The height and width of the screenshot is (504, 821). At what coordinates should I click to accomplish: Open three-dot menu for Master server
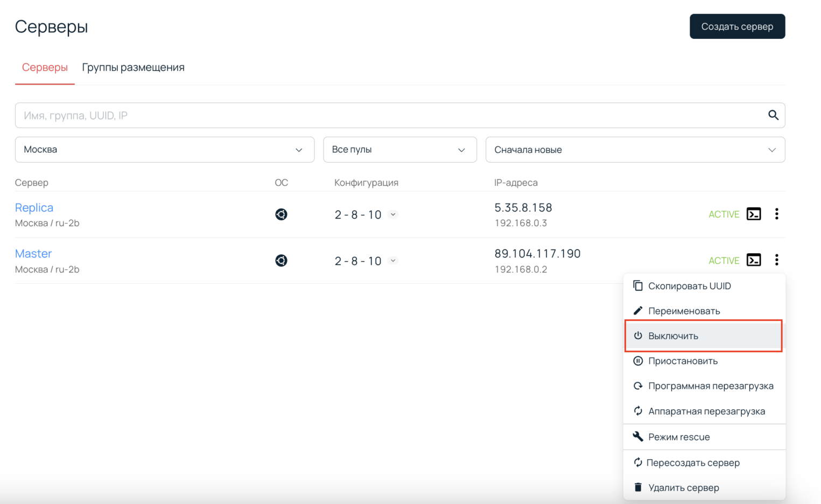point(776,260)
